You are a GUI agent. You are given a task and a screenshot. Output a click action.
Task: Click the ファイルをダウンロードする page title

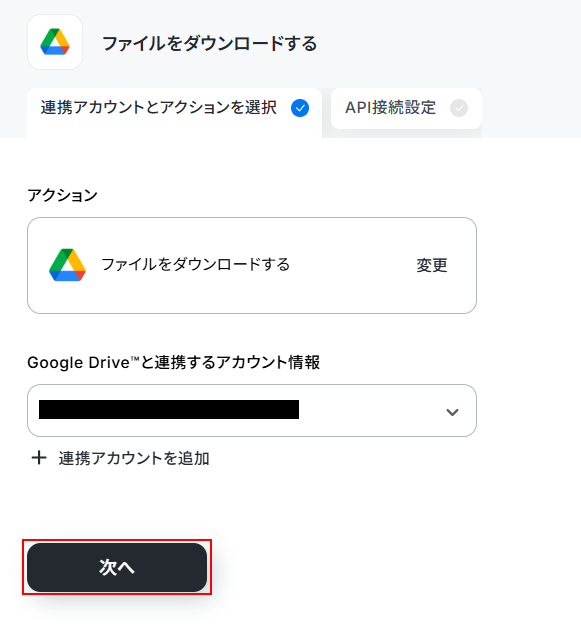click(x=210, y=44)
